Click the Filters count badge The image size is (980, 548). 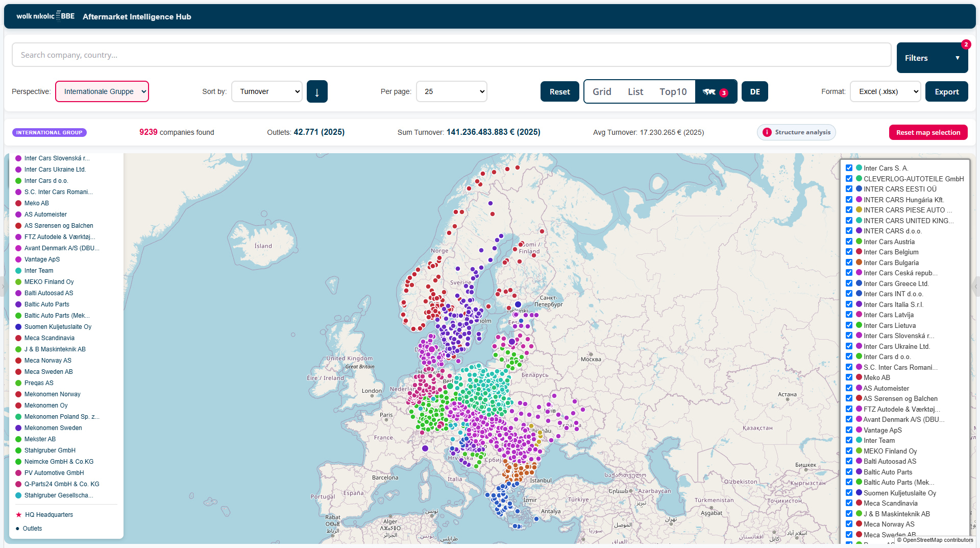click(966, 44)
